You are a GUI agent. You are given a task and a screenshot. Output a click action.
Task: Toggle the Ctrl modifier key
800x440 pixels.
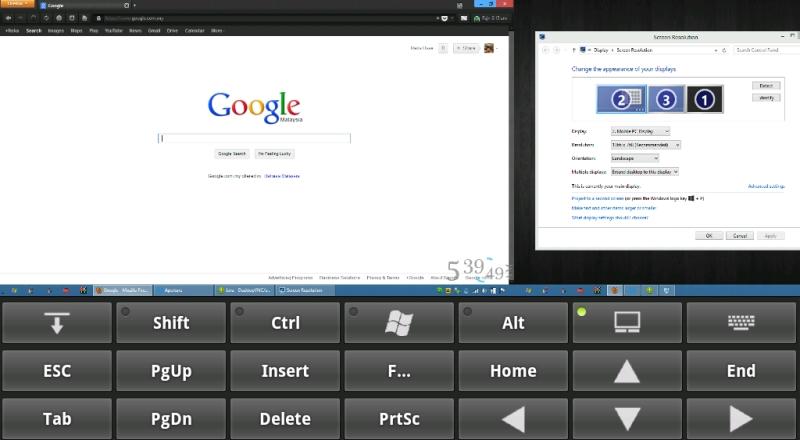point(285,323)
